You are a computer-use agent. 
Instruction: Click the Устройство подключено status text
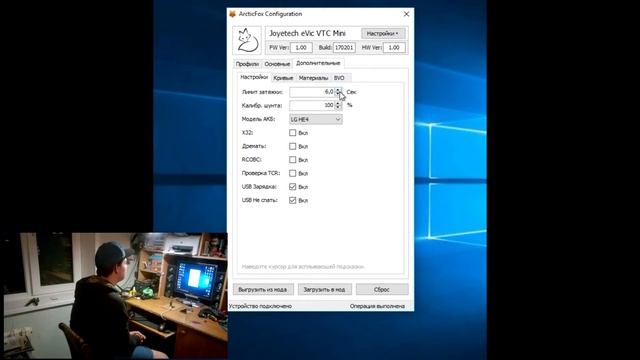coord(260,306)
